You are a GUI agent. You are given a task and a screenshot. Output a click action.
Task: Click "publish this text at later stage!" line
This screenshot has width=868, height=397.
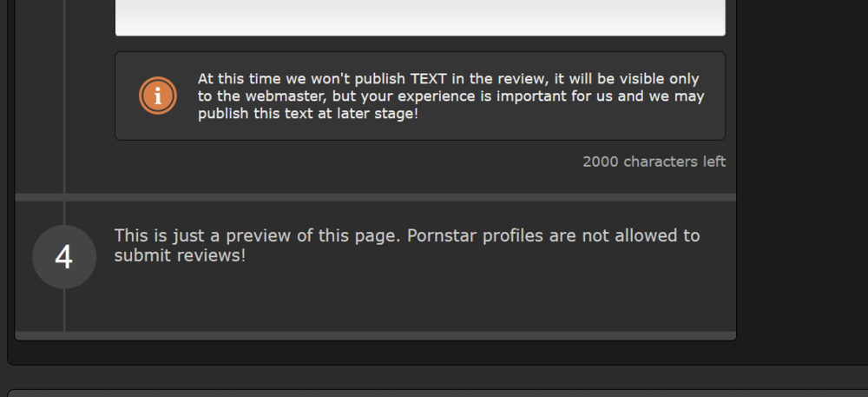pyautogui.click(x=308, y=114)
